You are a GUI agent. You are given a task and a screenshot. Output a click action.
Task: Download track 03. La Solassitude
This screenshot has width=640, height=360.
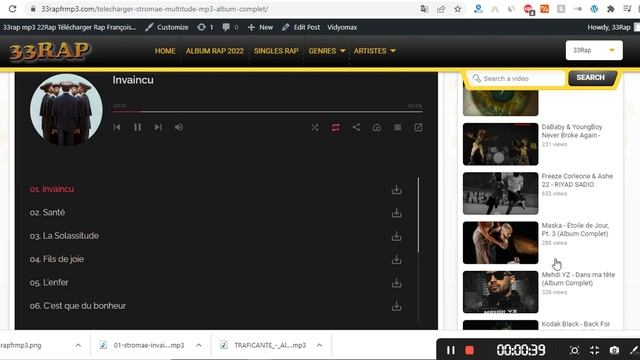pyautogui.click(x=396, y=236)
